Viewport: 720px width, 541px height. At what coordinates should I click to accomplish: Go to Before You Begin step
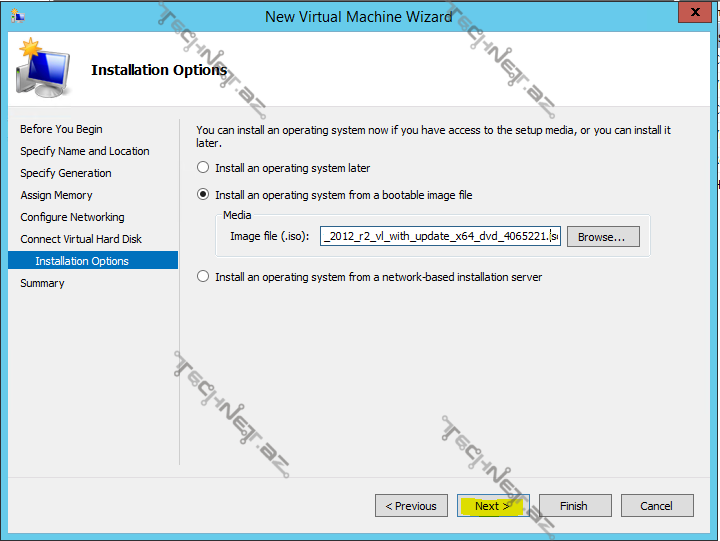(61, 129)
